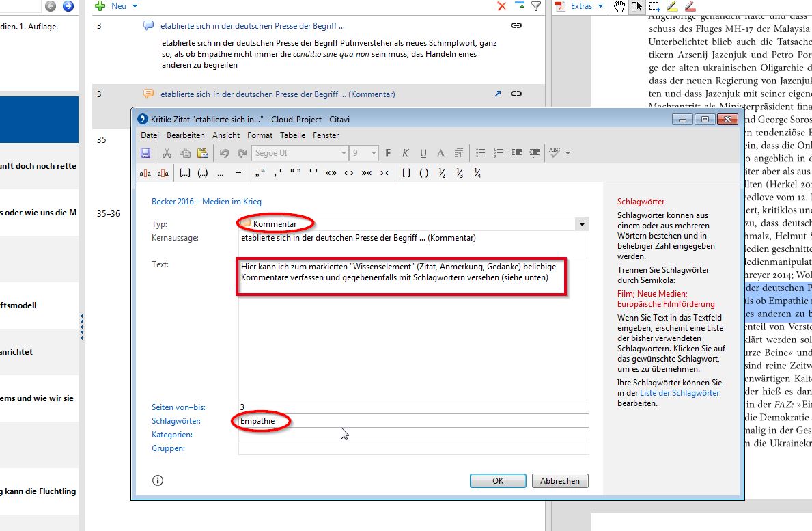Undo the last edit
The height and width of the screenshot is (531, 812).
224,153
